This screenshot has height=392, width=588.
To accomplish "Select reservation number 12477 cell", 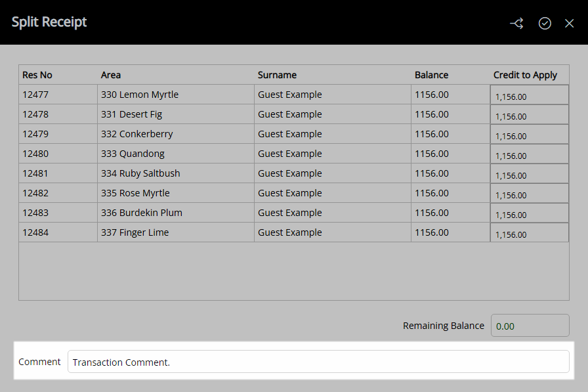I will pos(58,95).
